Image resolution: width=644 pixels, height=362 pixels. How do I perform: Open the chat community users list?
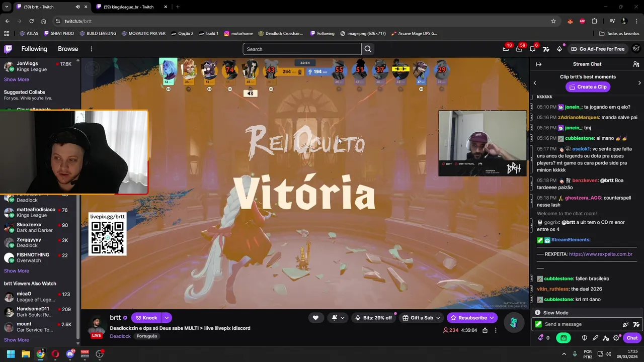(x=636, y=64)
